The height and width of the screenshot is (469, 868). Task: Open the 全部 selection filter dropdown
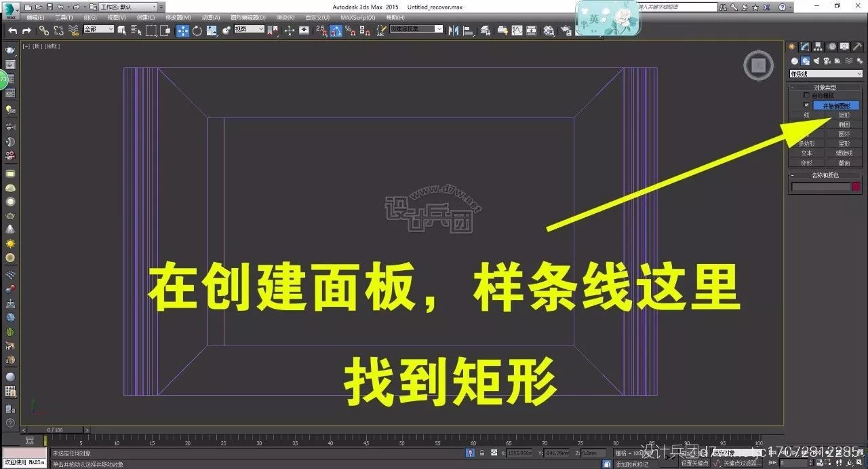[x=99, y=30]
